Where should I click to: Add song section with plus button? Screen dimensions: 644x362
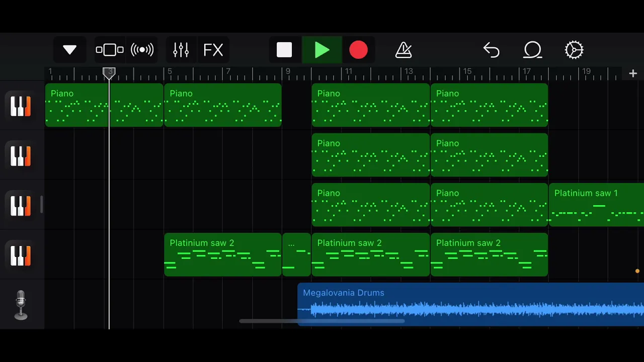(x=633, y=73)
